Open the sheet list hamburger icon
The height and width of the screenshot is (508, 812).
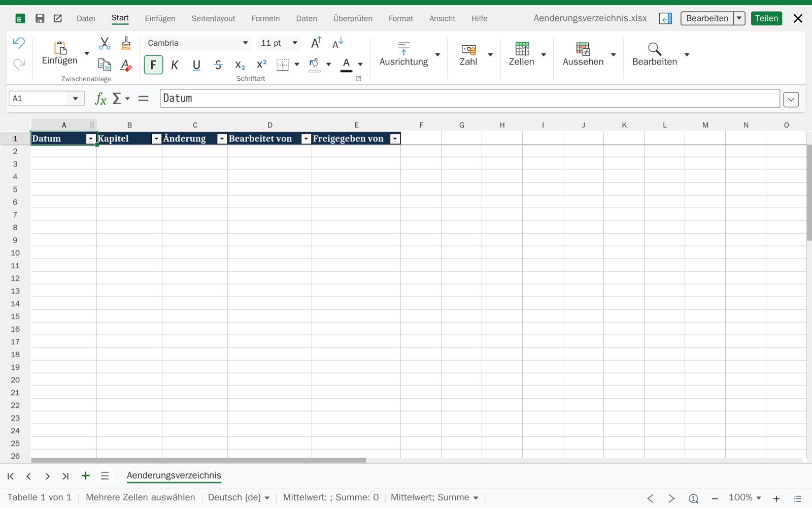(x=105, y=475)
